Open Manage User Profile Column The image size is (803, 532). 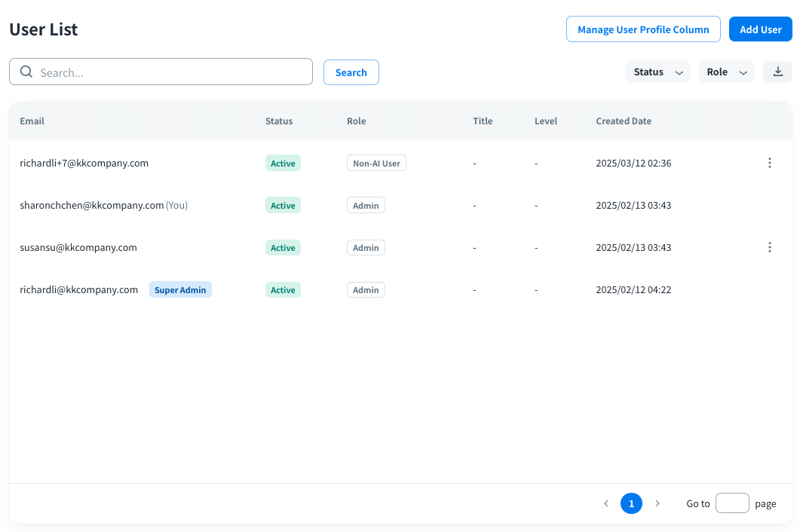(x=643, y=29)
